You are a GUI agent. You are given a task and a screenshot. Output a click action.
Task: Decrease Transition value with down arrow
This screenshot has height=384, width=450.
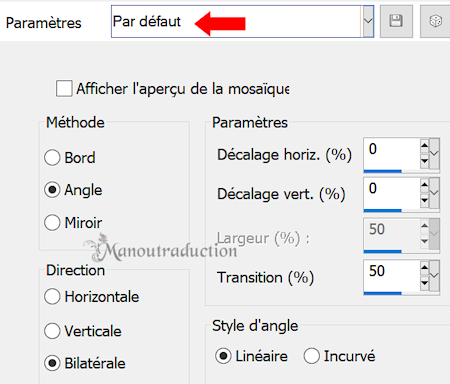click(x=424, y=283)
